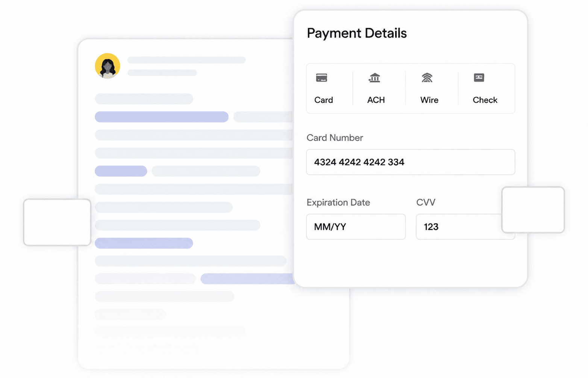Click the gray name placeholder beside avatar

pyautogui.click(x=186, y=60)
